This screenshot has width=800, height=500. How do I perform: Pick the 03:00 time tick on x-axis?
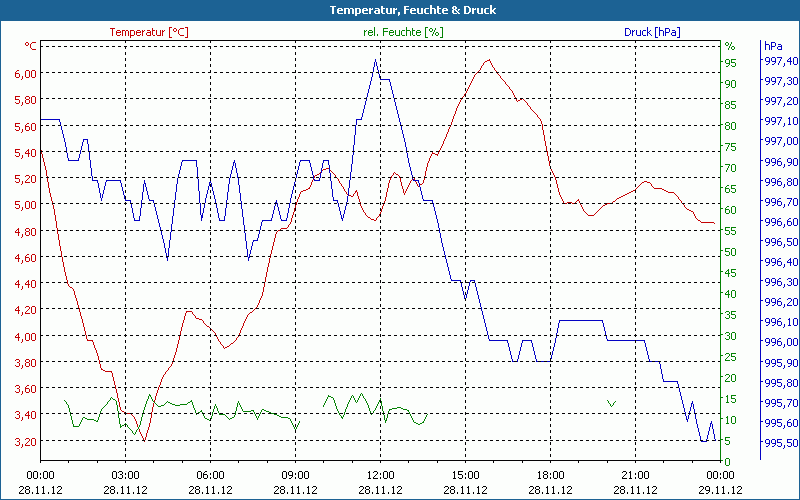point(125,475)
